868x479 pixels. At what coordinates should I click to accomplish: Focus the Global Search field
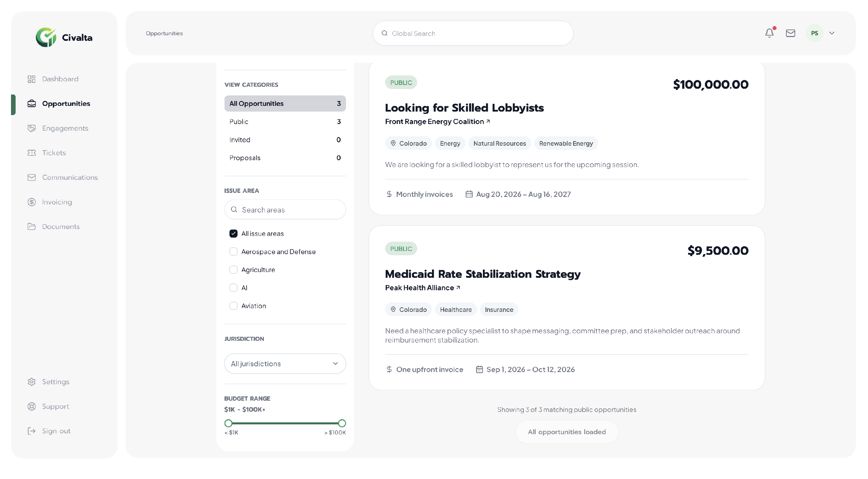click(472, 33)
